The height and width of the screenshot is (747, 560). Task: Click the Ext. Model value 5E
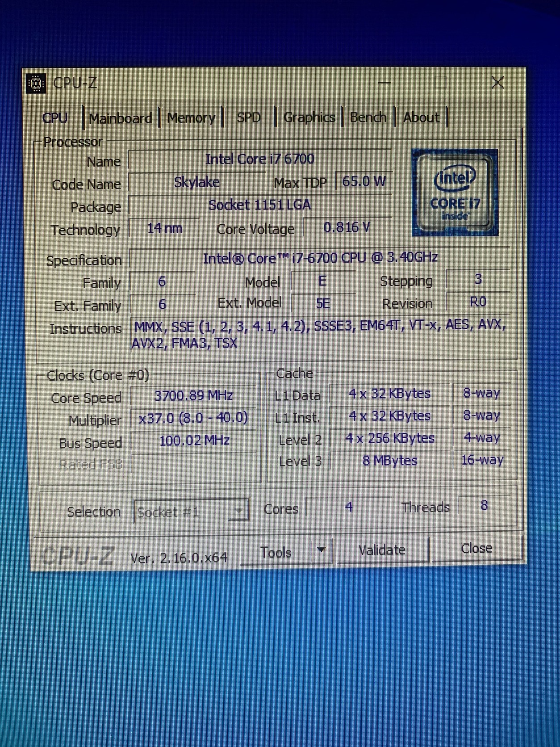pos(323,304)
